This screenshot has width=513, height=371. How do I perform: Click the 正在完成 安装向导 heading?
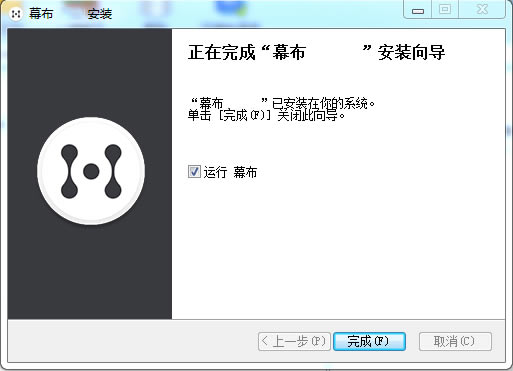click(316, 52)
